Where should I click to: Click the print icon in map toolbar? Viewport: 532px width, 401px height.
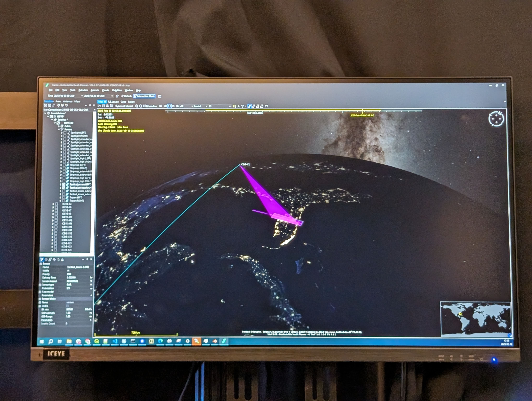click(107, 106)
